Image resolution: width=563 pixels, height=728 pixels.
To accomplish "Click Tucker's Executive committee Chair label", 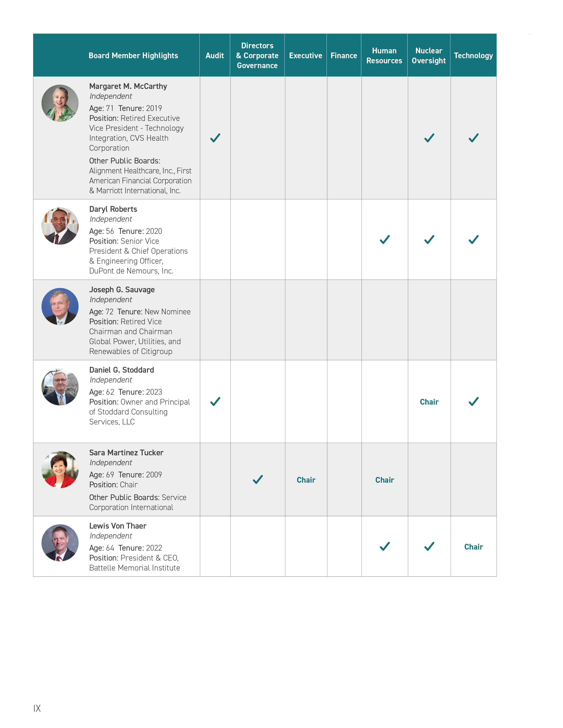I will point(306,480).
